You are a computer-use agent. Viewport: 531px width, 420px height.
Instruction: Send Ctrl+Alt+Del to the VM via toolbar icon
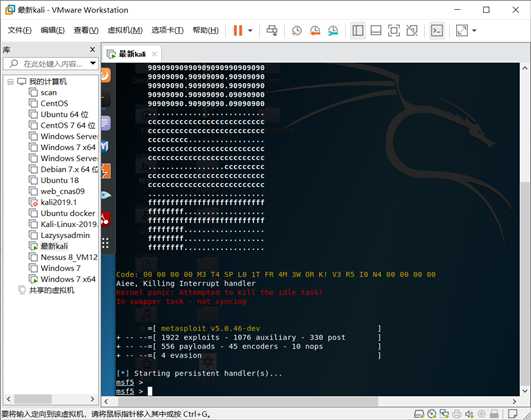(272, 30)
